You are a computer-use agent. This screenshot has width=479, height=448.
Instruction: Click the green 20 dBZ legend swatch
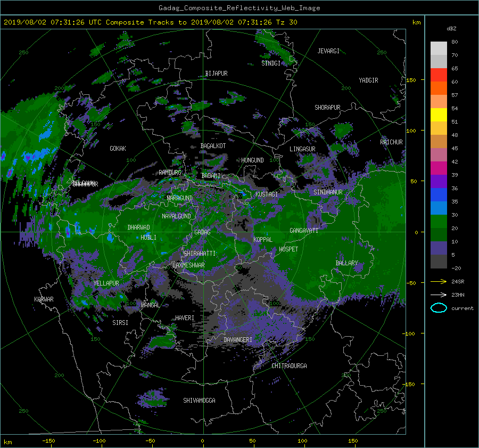click(x=439, y=222)
